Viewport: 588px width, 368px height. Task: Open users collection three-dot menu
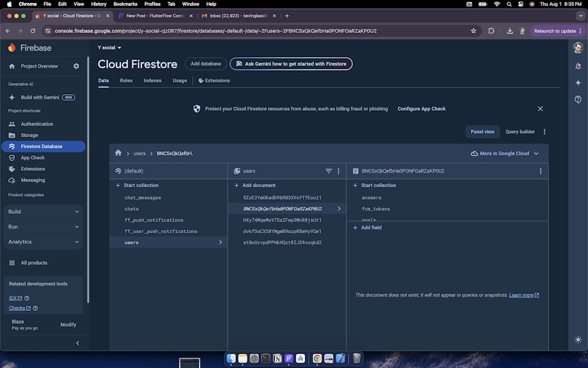tap(338, 171)
